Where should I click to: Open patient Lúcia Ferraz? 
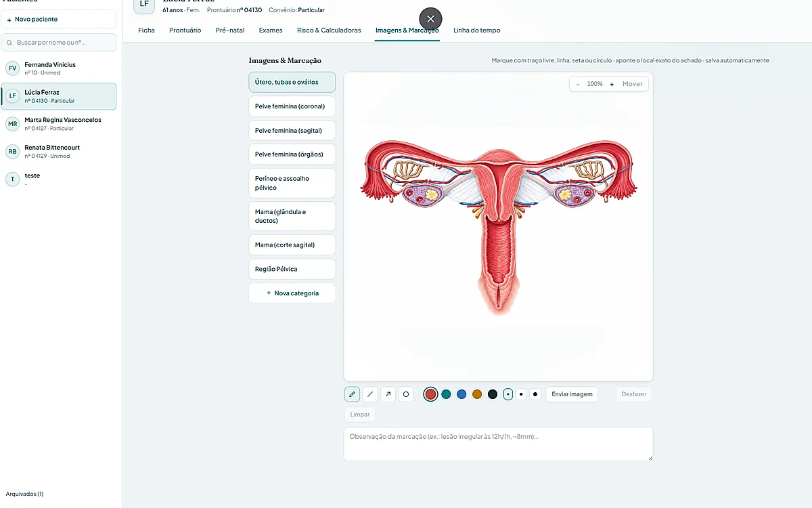click(59, 96)
